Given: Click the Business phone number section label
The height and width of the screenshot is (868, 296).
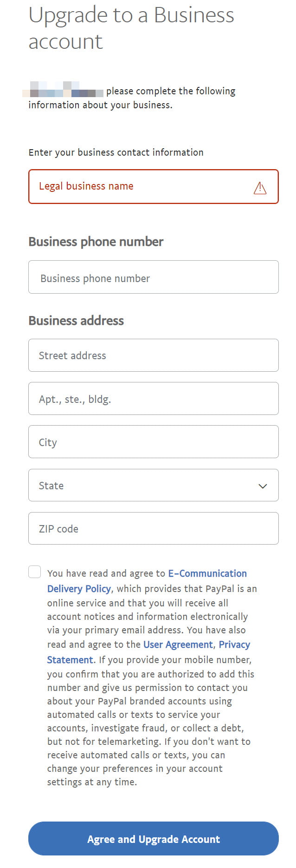Looking at the screenshot, I should (x=96, y=242).
